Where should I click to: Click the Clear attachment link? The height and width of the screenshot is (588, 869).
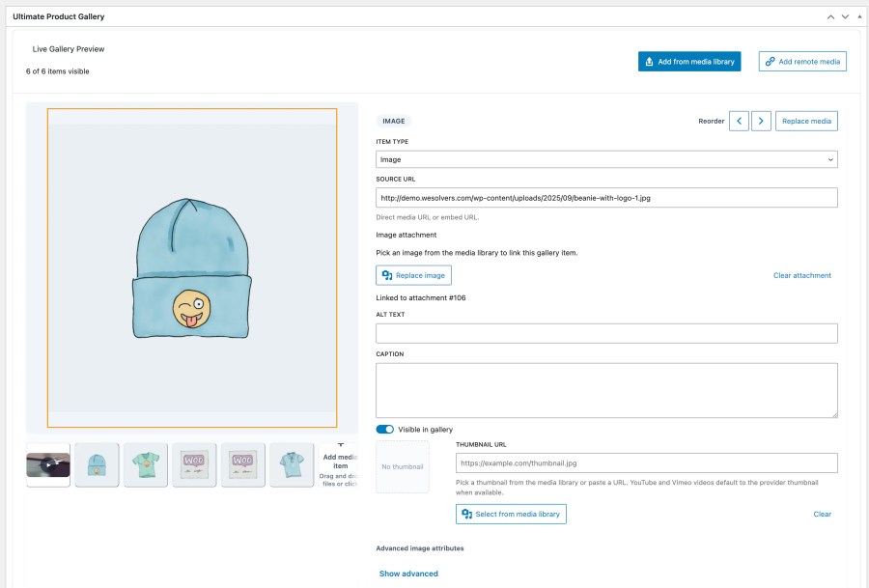[801, 275]
